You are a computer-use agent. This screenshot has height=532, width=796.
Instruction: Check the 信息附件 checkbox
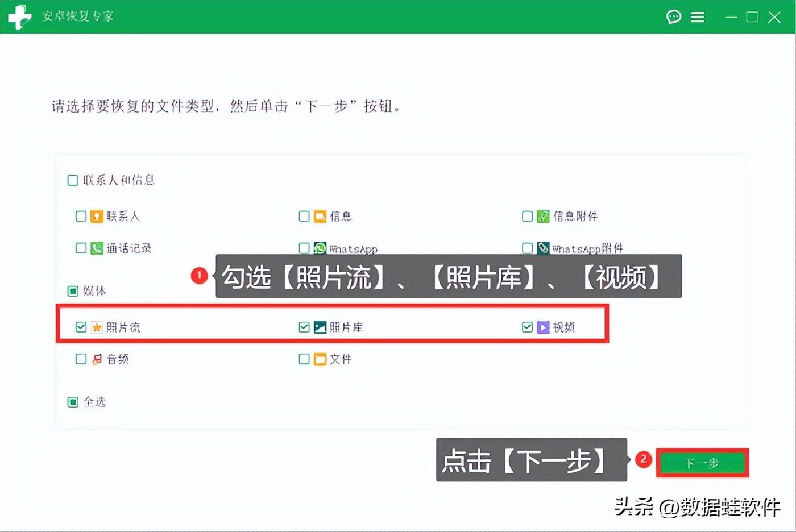click(527, 217)
